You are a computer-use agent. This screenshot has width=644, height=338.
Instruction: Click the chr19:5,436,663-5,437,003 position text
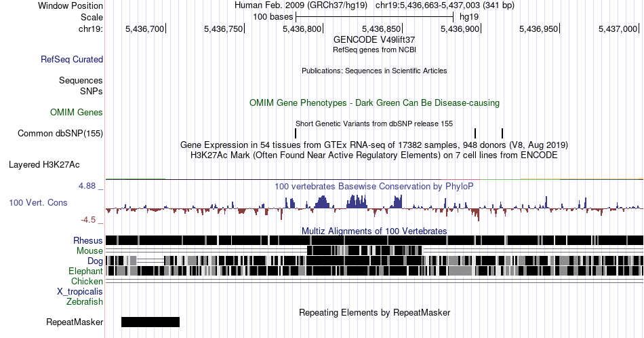445,5
